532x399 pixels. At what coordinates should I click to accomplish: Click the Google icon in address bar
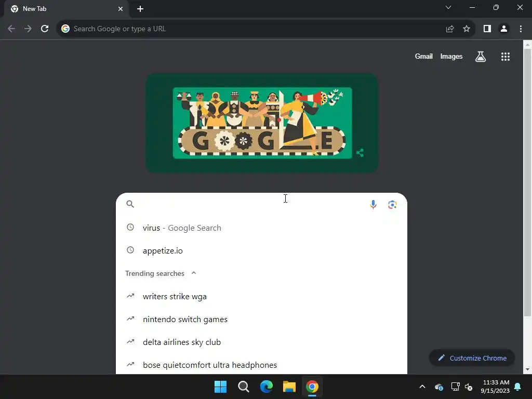65,29
